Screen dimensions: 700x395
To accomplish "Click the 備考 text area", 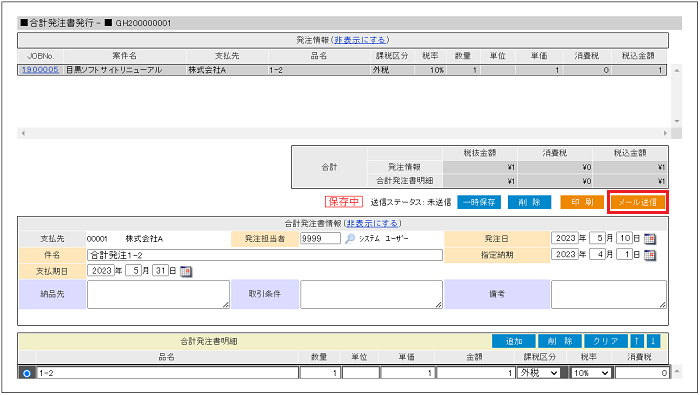I will (x=609, y=294).
